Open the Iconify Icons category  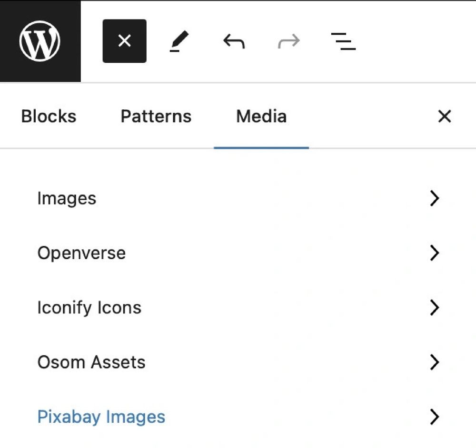(x=89, y=308)
